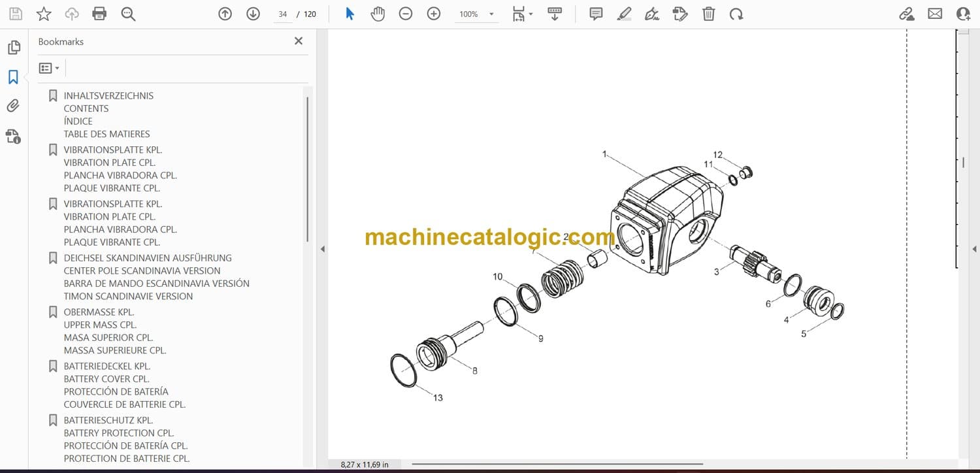Select the Hand pan tool
This screenshot has height=473, width=980.
pos(378,14)
